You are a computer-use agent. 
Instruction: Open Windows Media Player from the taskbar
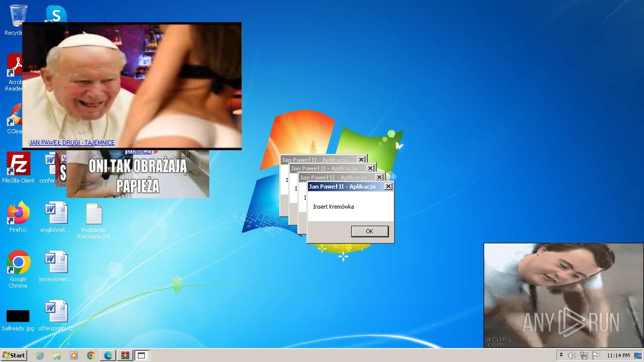coord(74,355)
